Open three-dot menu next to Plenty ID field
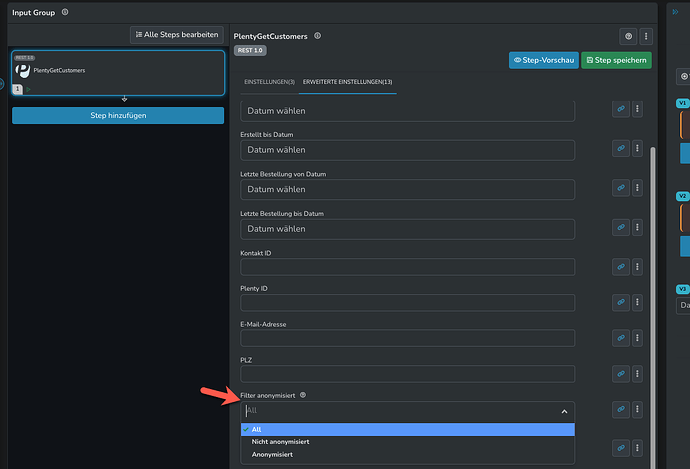 [637, 302]
